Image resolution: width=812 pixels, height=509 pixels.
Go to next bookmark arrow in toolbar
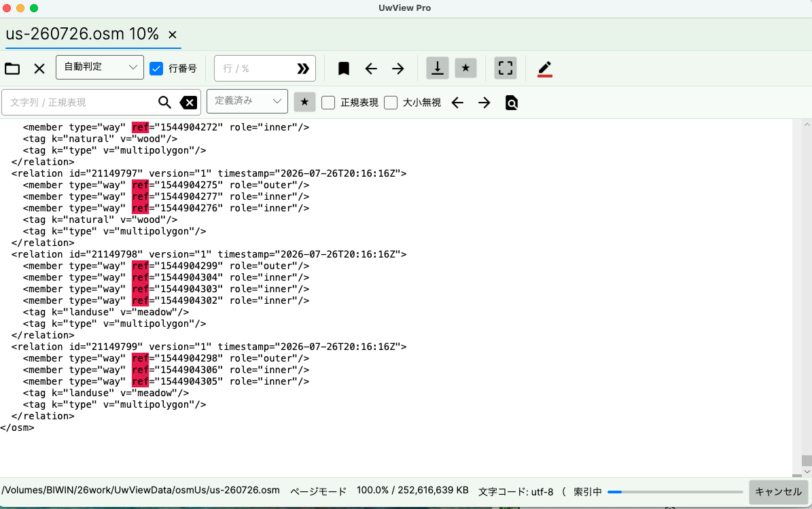[x=398, y=69]
